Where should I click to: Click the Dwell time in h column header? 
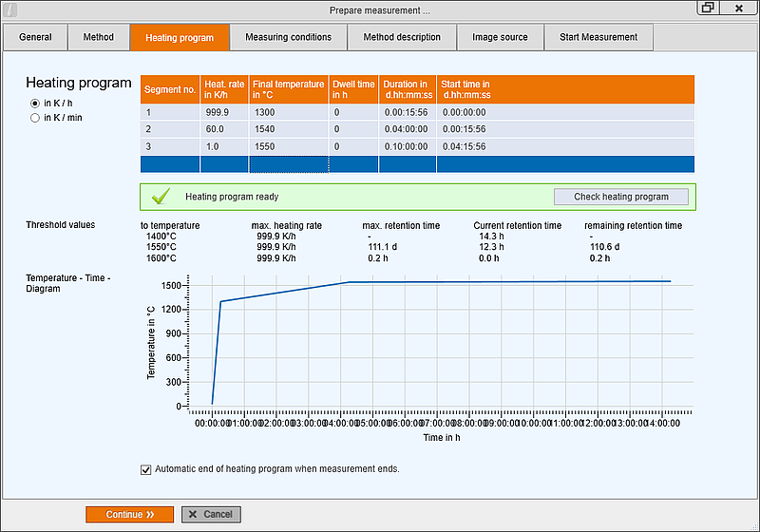point(353,89)
